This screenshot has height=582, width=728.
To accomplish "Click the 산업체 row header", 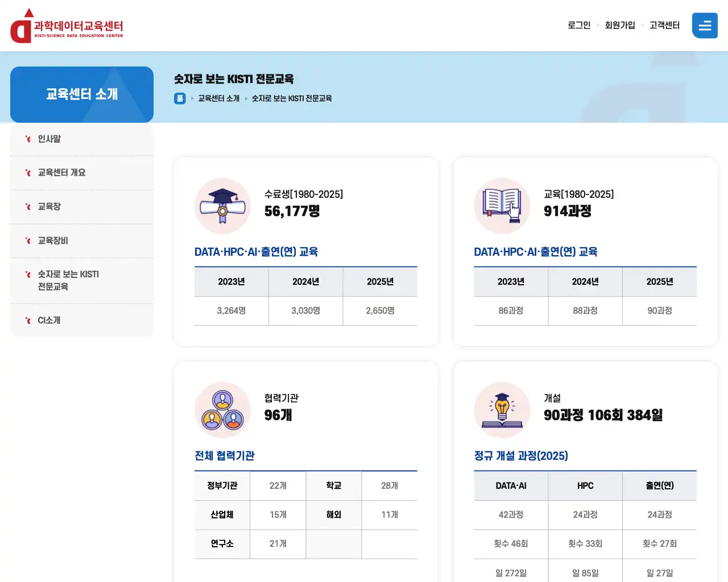I will [x=222, y=515].
